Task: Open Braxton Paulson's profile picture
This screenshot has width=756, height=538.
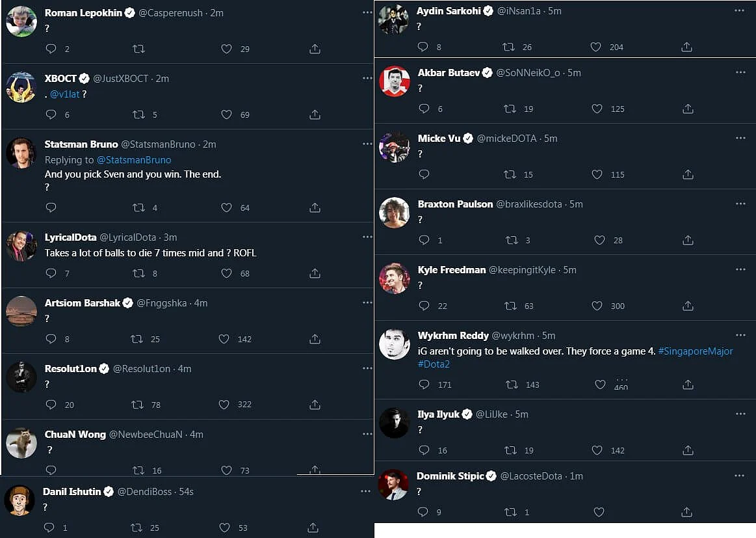Action: [x=395, y=212]
